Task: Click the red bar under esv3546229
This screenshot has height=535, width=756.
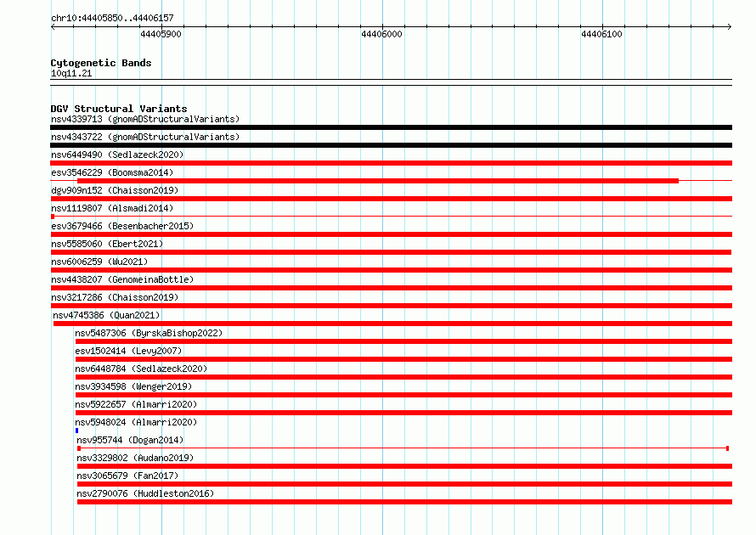Action: click(x=378, y=181)
